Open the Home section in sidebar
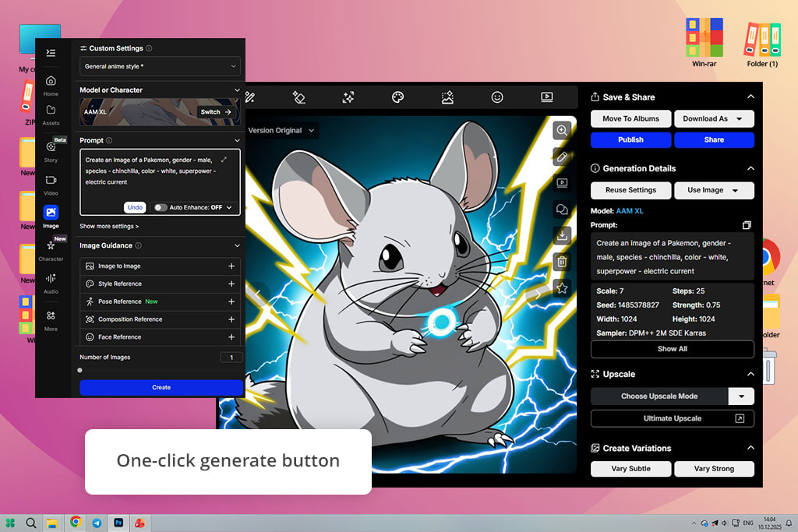798x532 pixels. point(51,86)
